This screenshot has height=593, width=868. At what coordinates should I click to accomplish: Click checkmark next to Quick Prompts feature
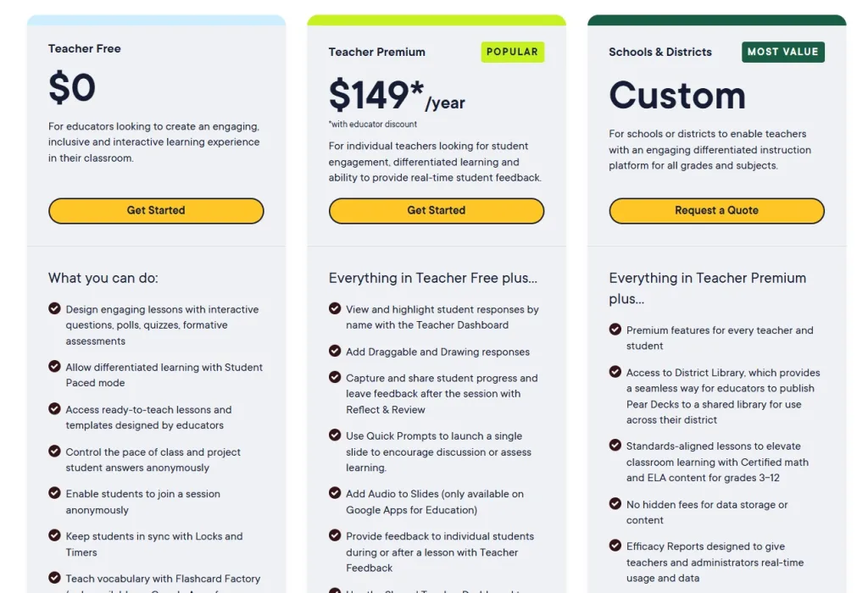[335, 435]
